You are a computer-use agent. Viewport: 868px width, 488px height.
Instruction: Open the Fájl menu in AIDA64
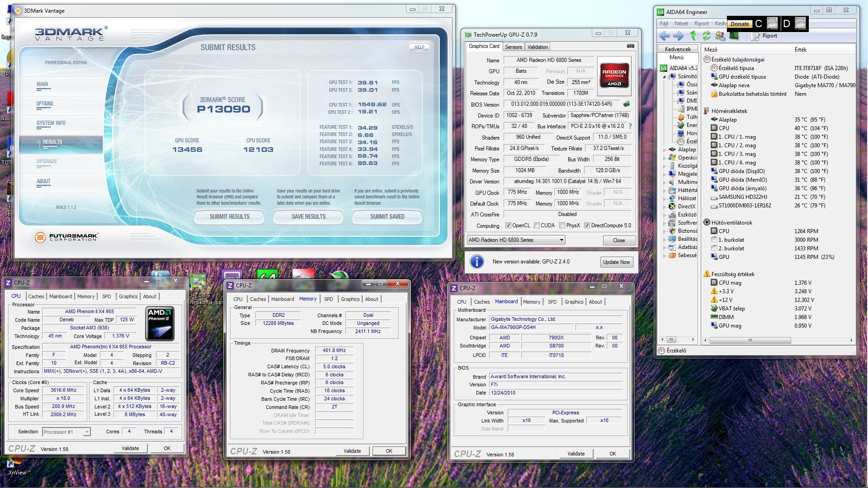tap(664, 23)
